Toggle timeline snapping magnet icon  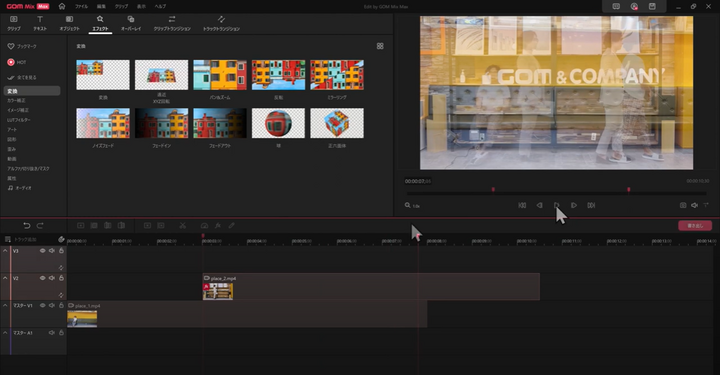click(x=61, y=239)
